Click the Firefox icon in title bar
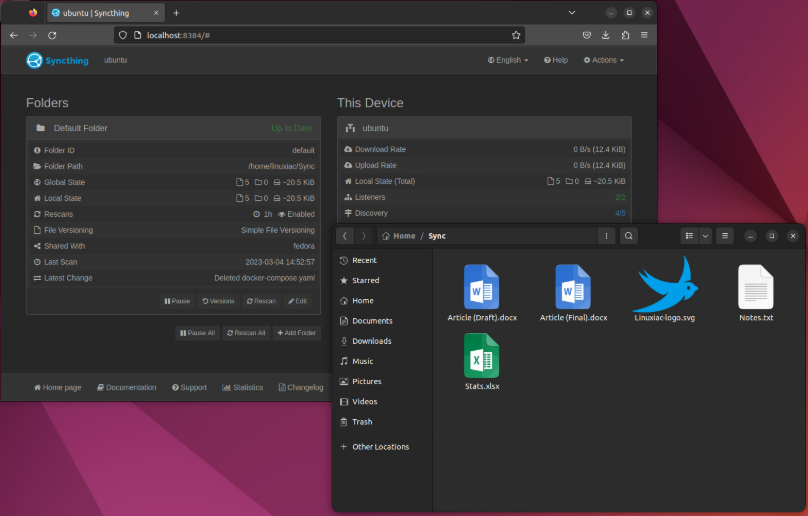Image resolution: width=808 pixels, height=516 pixels. [x=33, y=13]
